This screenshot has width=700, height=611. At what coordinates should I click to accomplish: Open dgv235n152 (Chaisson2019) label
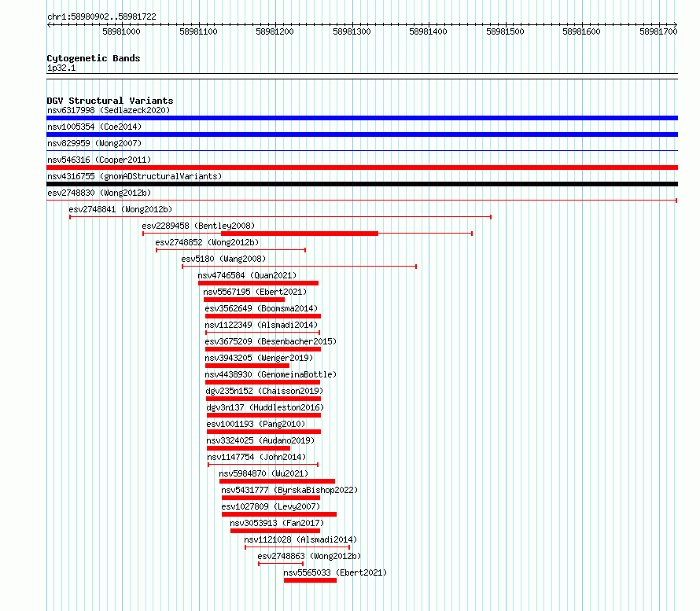[x=264, y=391]
